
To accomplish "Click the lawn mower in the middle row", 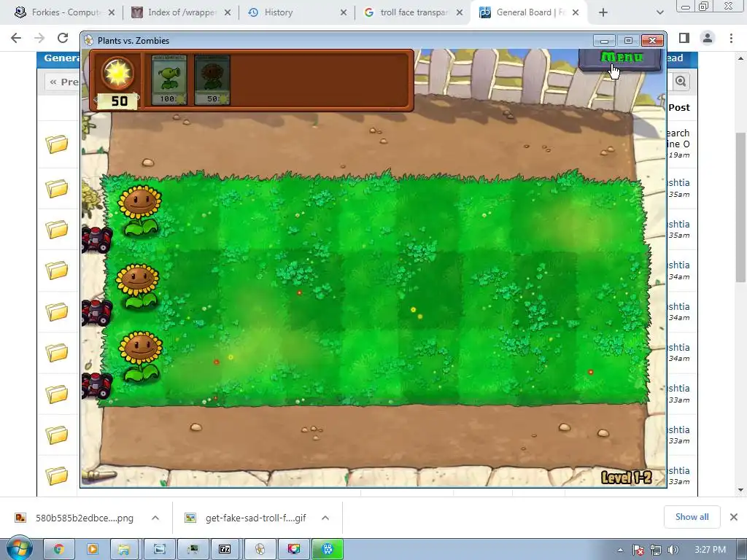I will 97,312.
